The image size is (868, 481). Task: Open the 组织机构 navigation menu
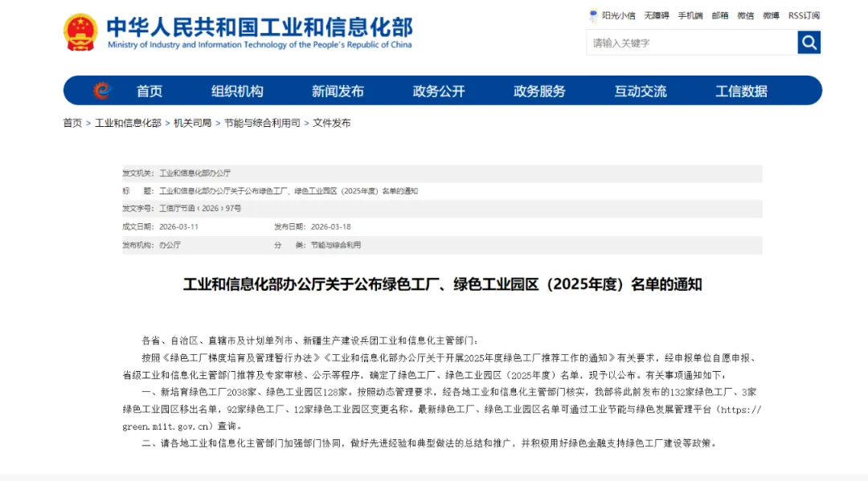237,91
